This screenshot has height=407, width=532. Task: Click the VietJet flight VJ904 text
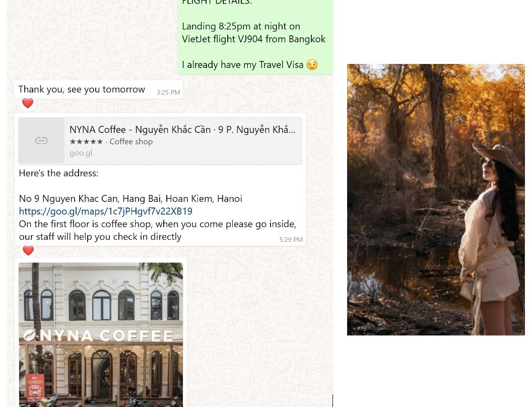[x=222, y=39]
